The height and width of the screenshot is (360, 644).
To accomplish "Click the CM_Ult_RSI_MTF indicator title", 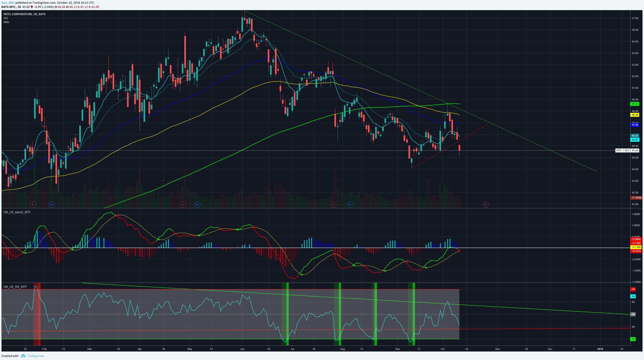I will tap(15, 287).
